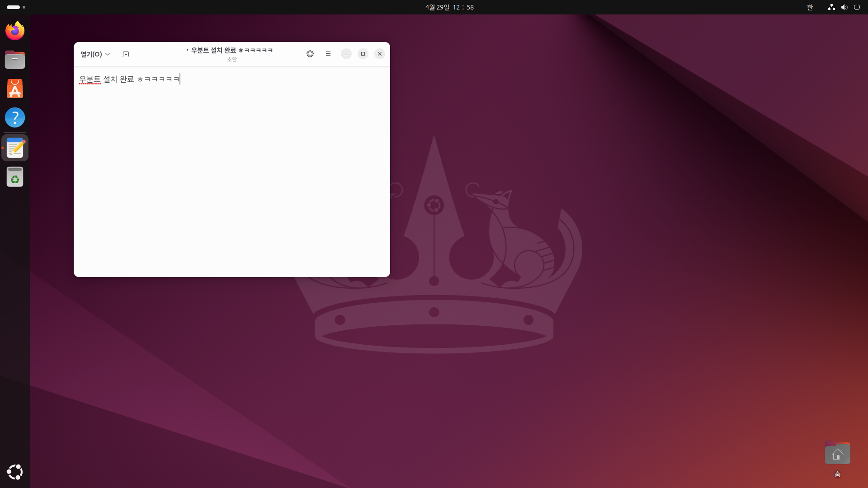
Task: Open the 한 input method menu
Action: tap(810, 7)
